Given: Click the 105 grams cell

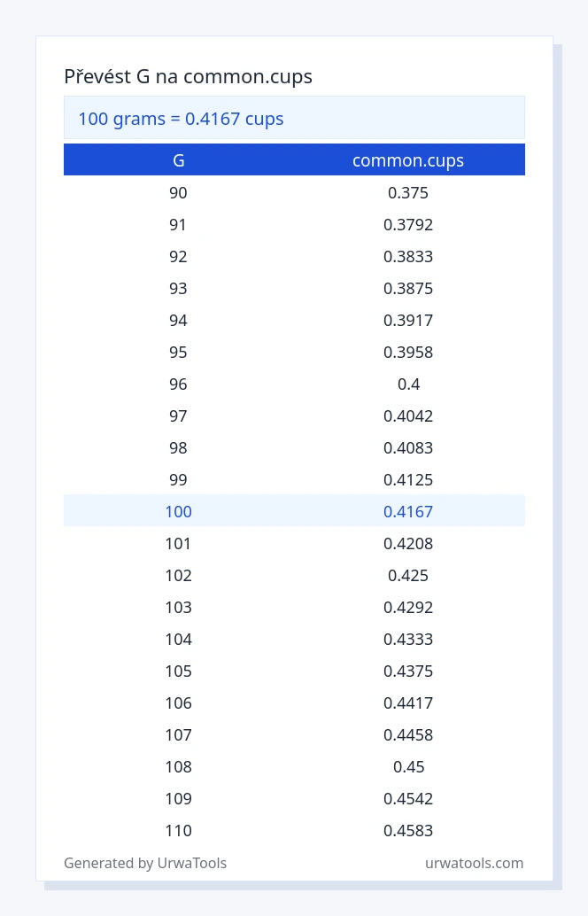Looking at the screenshot, I should coord(178,671).
